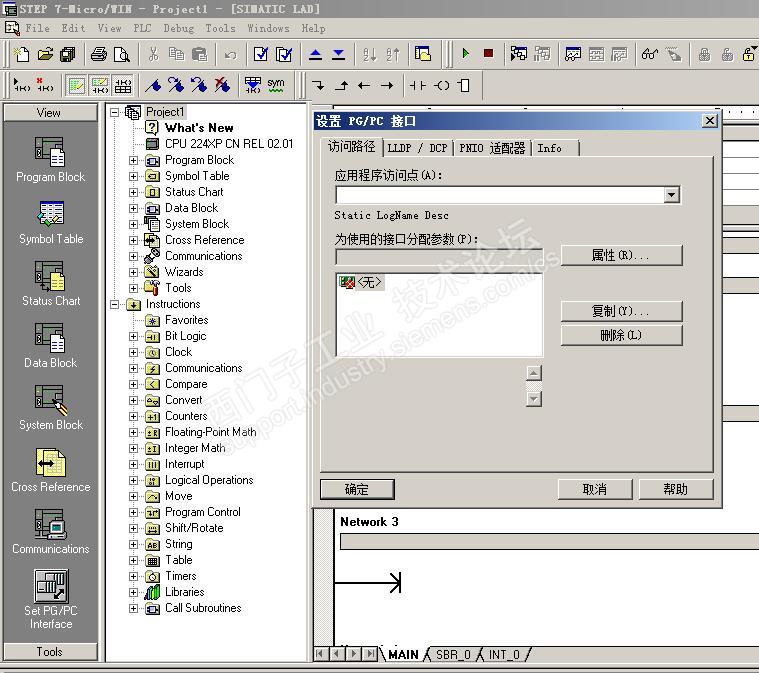The image size is (759, 673).
Task: Put the PLC in STOP mode
Action: click(x=488, y=53)
